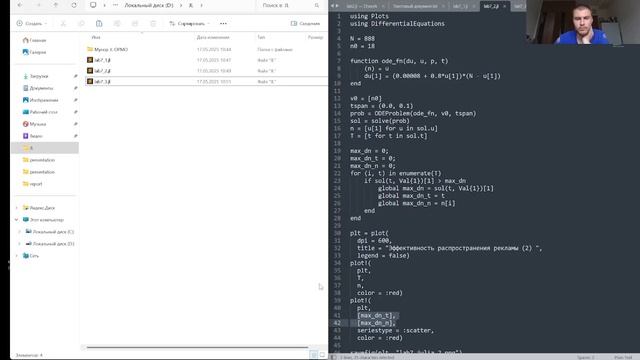Viewport: 640px width, 360px height.
Task: Toggle the Sublime side bar status icon
Action: coord(333,357)
